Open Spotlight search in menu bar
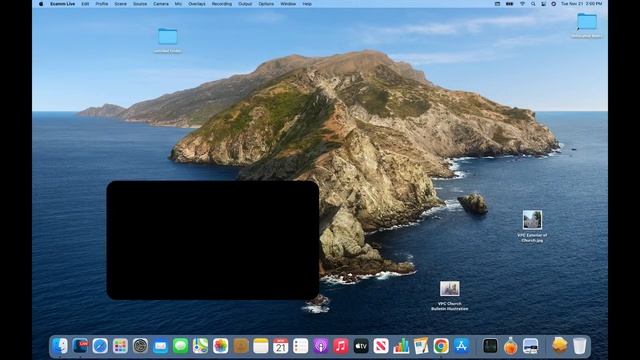 533,4
